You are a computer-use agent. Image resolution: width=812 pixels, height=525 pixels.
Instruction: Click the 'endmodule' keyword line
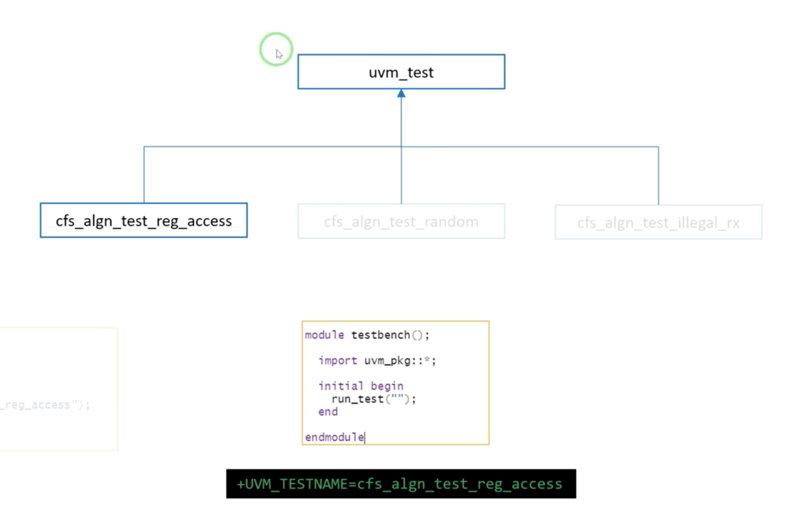(x=335, y=437)
